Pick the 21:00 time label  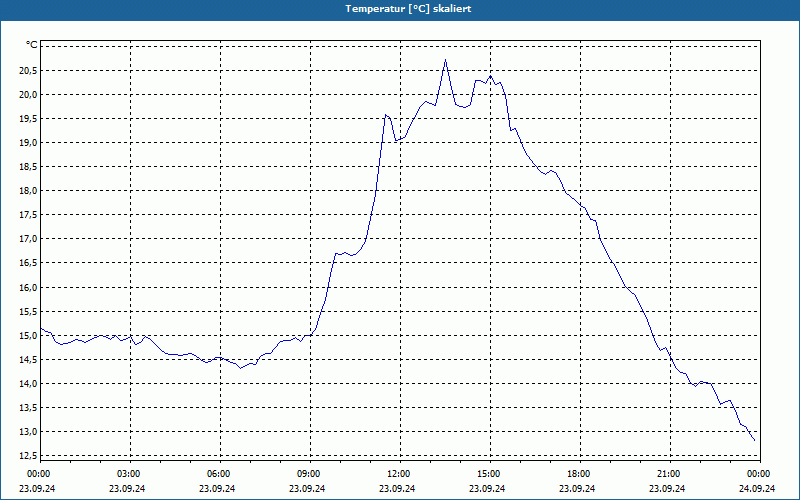pyautogui.click(x=670, y=474)
